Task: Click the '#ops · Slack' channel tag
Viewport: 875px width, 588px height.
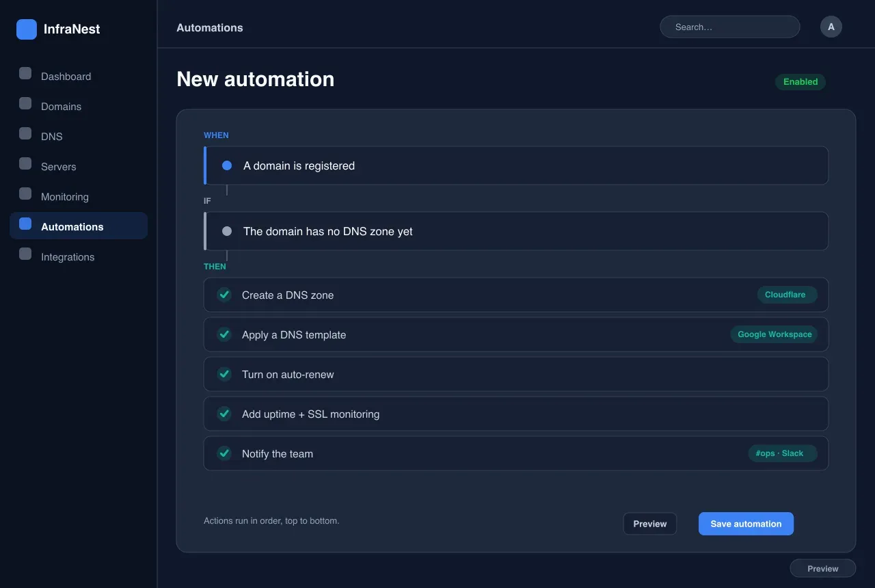Action: [783, 453]
